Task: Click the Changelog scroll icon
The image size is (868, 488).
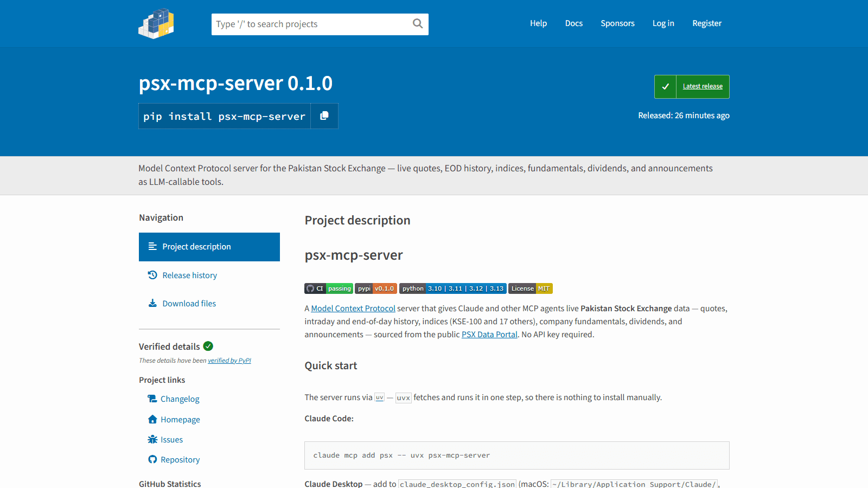Action: point(152,399)
